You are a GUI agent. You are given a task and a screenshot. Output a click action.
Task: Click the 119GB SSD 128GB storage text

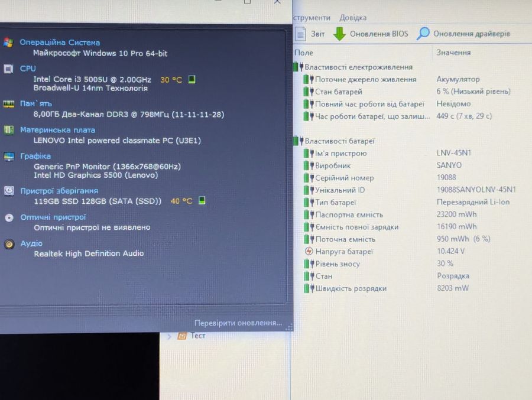[98, 201]
